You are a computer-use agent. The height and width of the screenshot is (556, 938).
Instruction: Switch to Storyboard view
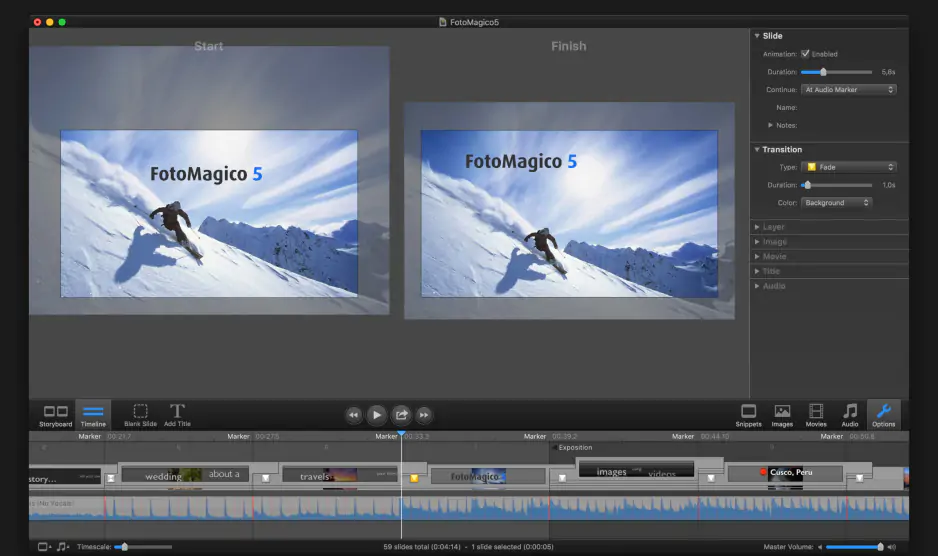[55, 414]
